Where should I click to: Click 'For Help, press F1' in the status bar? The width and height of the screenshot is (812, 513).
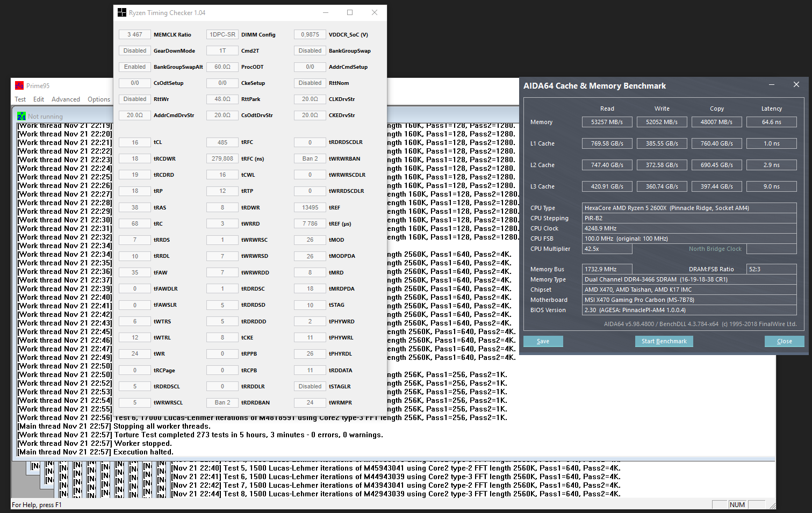pyautogui.click(x=37, y=505)
